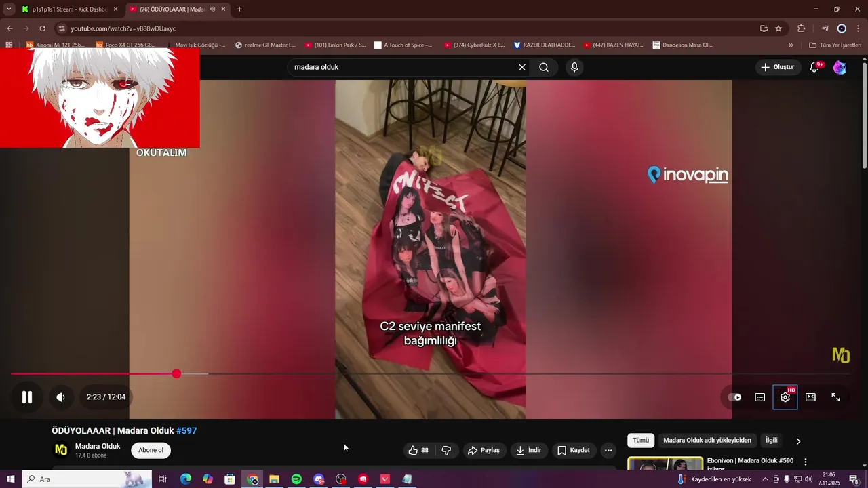Screen dimensions: 868x488
Task: Switch to p1s1p1s1 Stream Kick tab
Action: click(69, 9)
